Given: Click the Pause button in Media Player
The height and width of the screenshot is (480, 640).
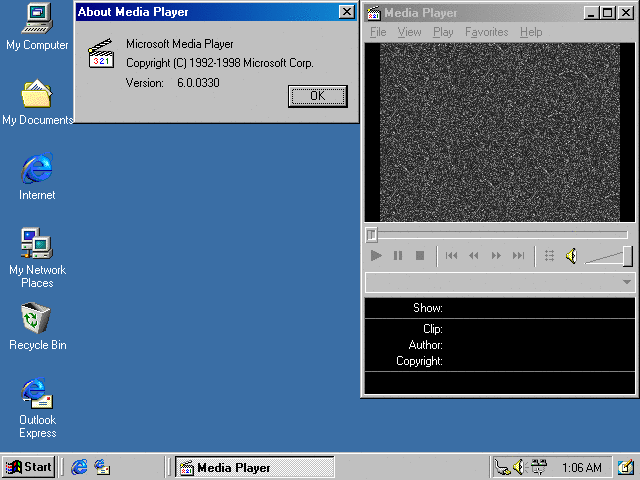Looking at the screenshot, I should [398, 256].
